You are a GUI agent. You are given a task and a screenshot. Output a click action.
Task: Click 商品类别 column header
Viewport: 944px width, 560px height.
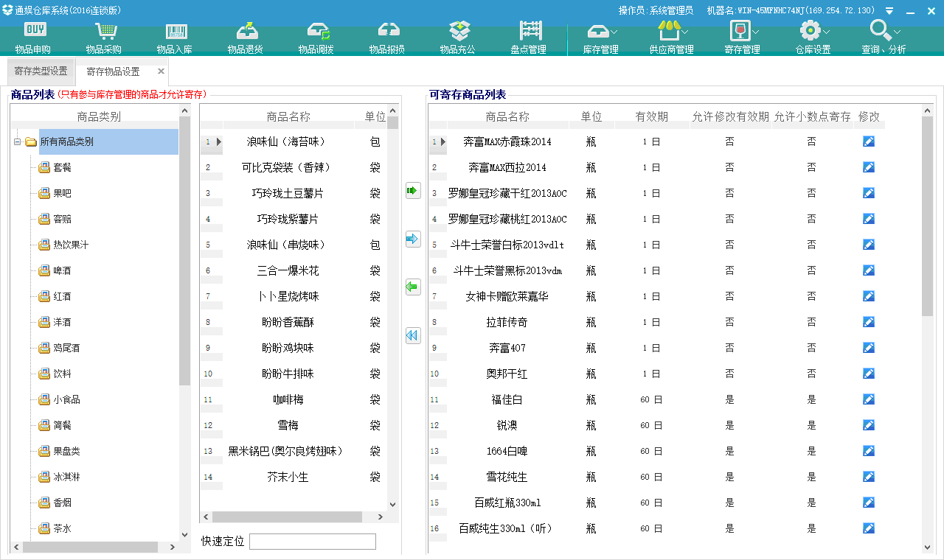pyautogui.click(x=99, y=117)
